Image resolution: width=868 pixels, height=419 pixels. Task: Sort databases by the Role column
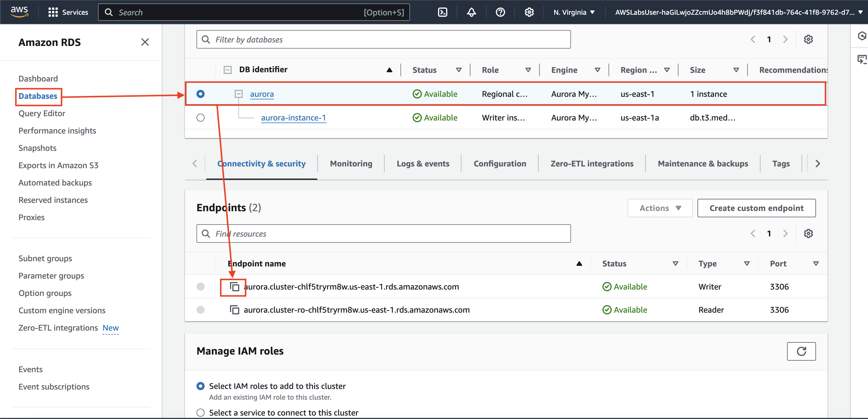(528, 70)
